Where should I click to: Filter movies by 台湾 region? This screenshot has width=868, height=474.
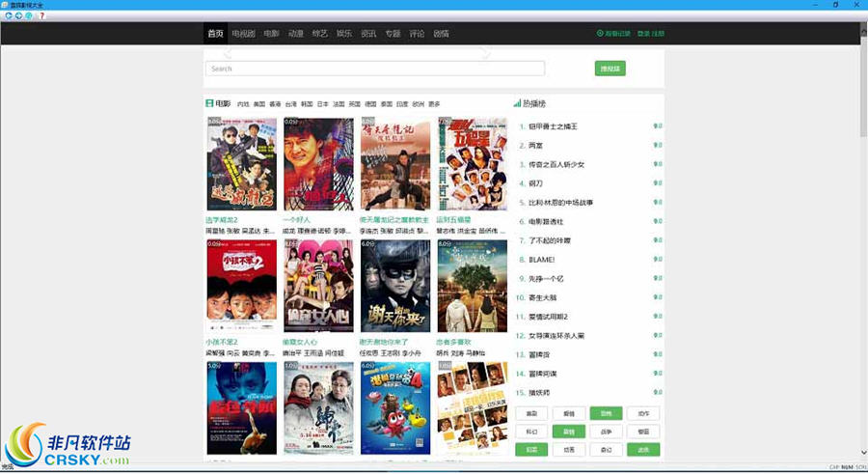[290, 104]
